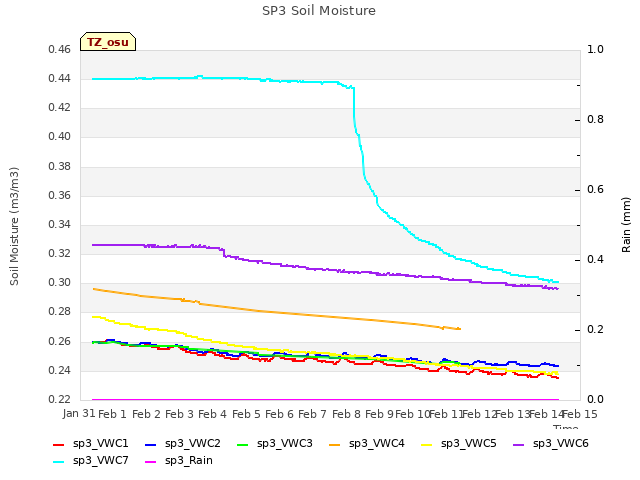Click the green sp3_VWC3 legend swatch
640x480 pixels.
click(x=243, y=445)
